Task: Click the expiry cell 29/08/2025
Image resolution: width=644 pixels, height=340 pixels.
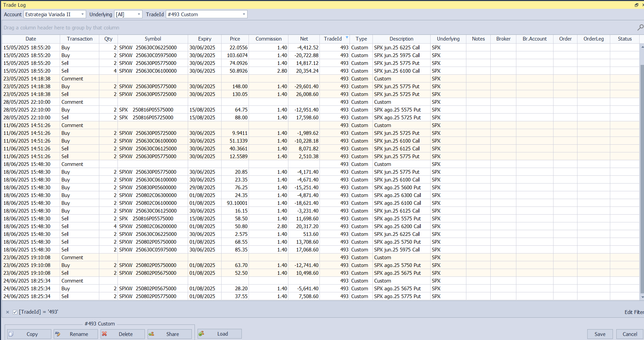Action: tap(205, 188)
